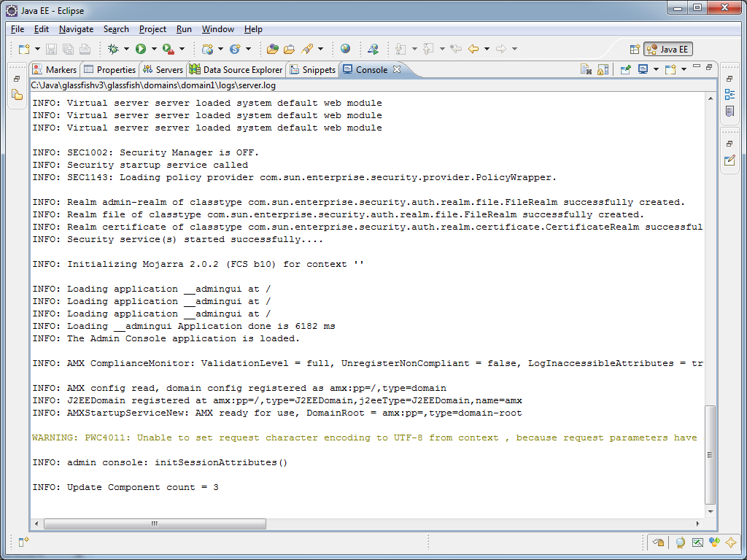Open the Web Browser globe icon
Screen dimensions: 747x560
pos(345,49)
